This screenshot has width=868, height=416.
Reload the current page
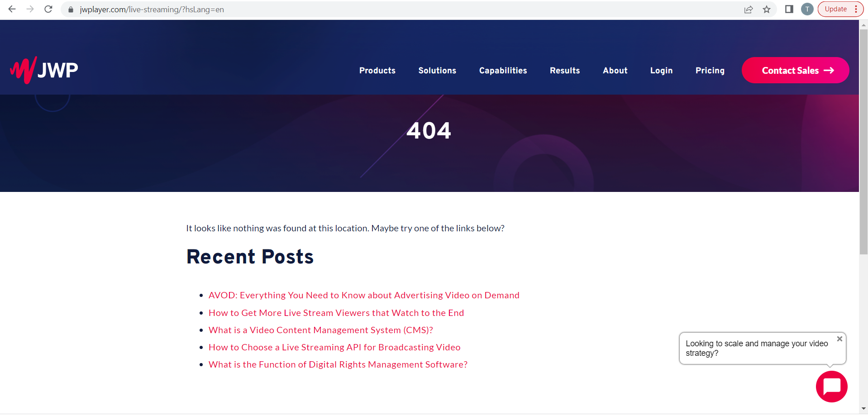coord(48,9)
